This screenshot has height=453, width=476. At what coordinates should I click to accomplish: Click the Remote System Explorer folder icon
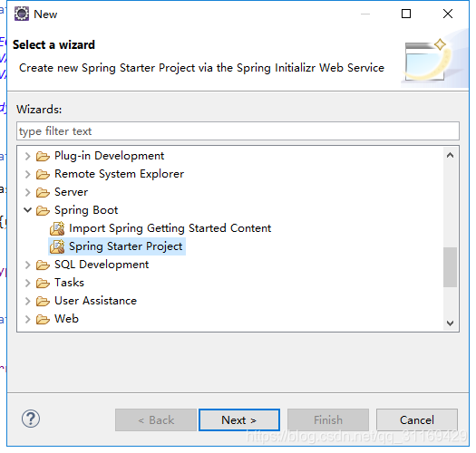(x=43, y=175)
